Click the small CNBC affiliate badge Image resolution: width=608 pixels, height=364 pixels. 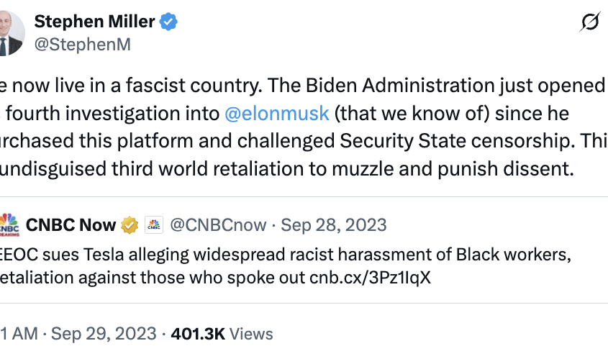[154, 225]
